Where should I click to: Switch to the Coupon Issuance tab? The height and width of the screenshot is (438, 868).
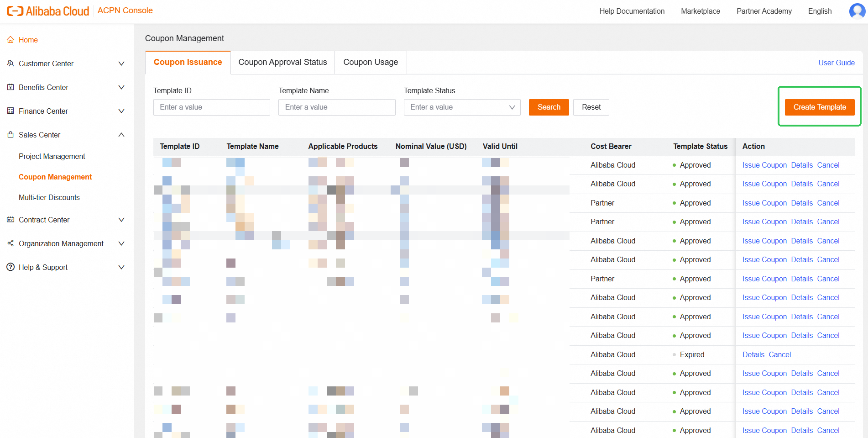(188, 62)
